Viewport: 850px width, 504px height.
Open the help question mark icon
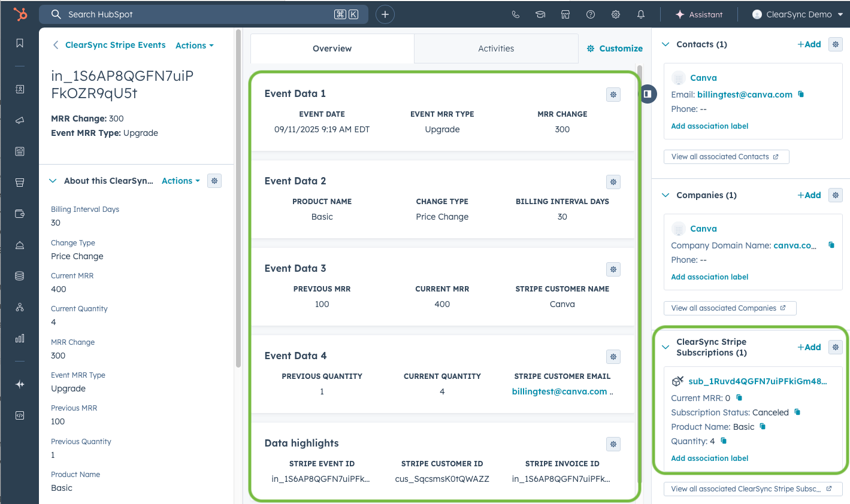point(591,14)
